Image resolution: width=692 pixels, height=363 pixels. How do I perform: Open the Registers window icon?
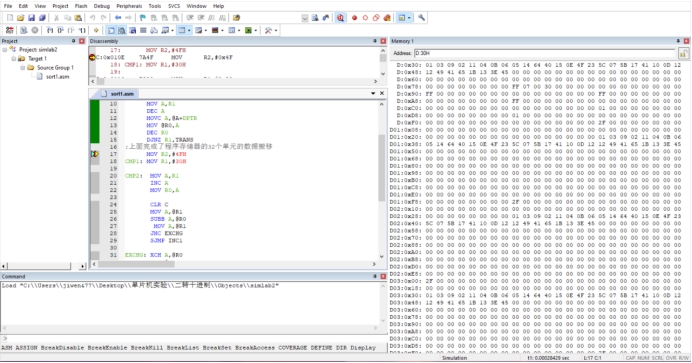pyautogui.click(x=143, y=30)
